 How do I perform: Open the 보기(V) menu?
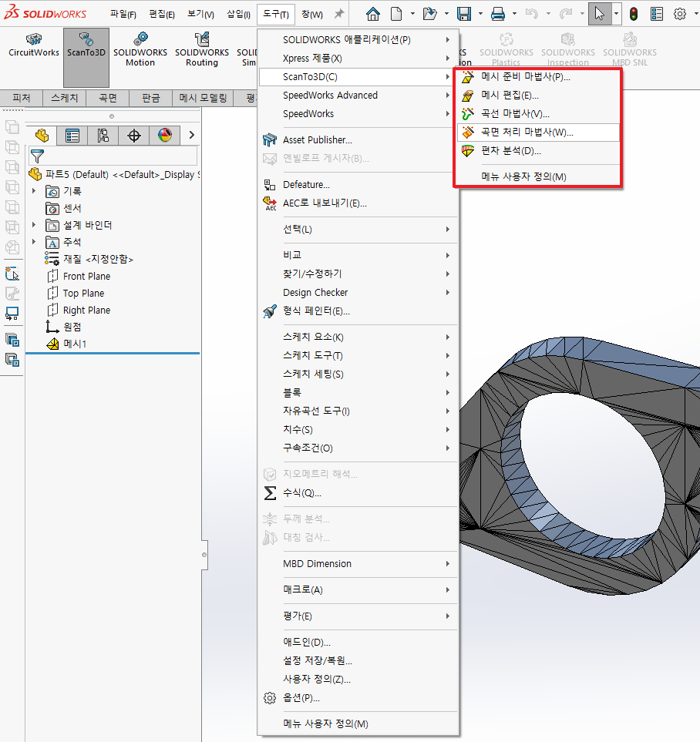[x=200, y=14]
